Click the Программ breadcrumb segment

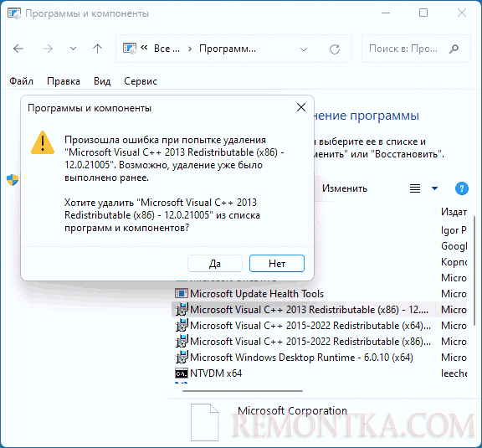tap(228, 49)
